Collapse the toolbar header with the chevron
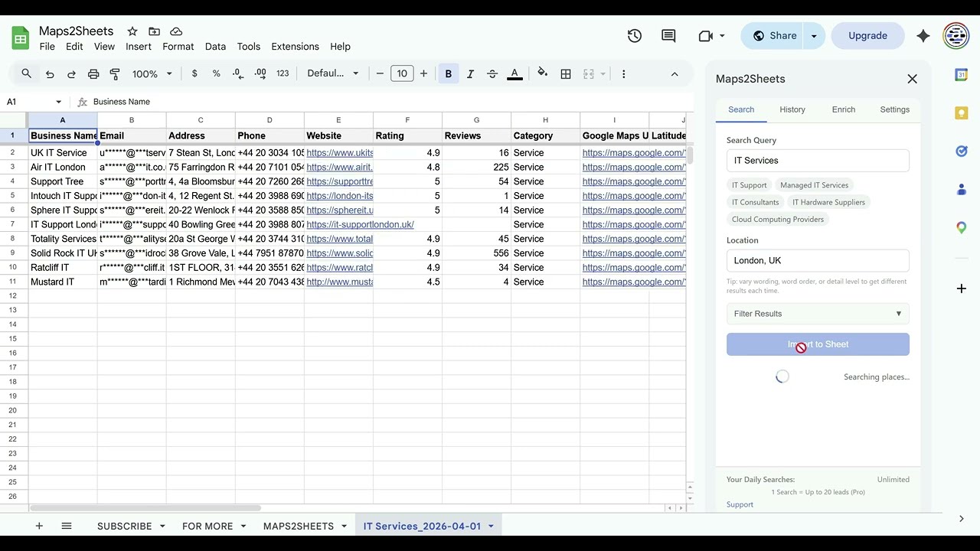This screenshot has width=980, height=551. (x=675, y=73)
